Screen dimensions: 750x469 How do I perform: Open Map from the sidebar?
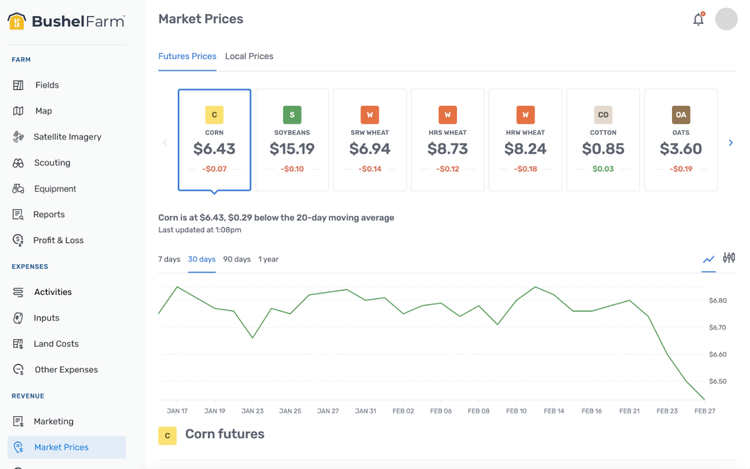point(44,111)
